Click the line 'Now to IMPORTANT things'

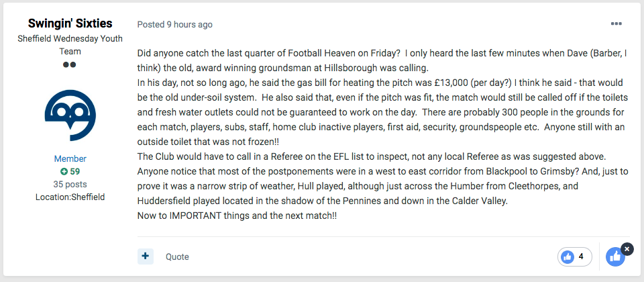point(237,216)
